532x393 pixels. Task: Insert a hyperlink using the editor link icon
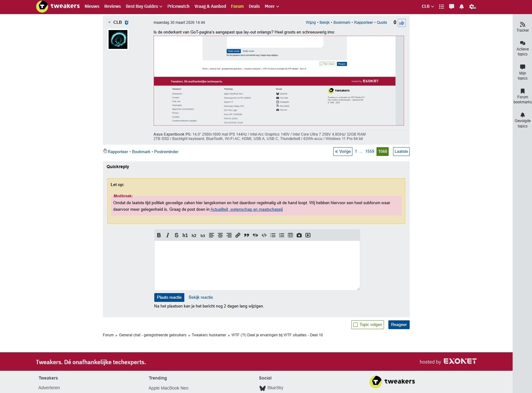238,235
